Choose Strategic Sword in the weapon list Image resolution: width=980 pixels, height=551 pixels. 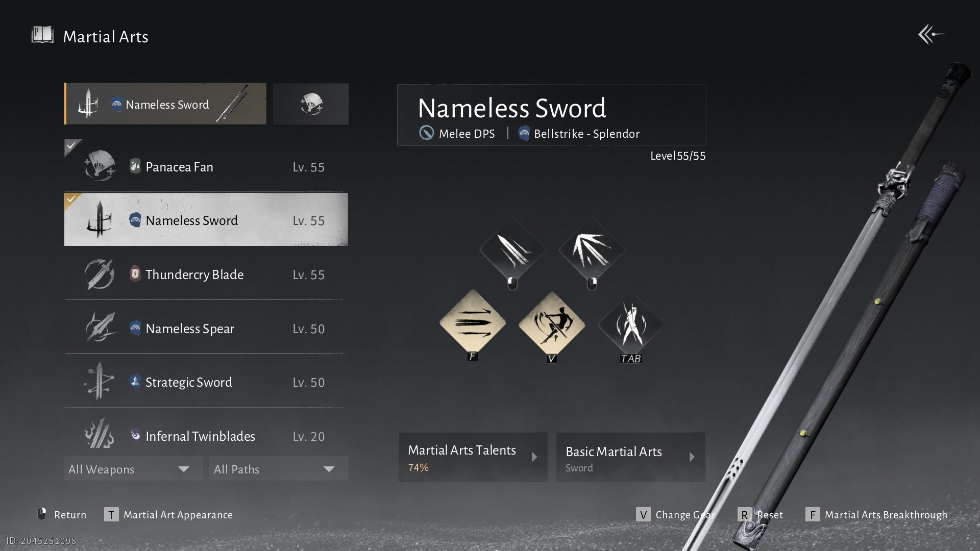coord(206,382)
